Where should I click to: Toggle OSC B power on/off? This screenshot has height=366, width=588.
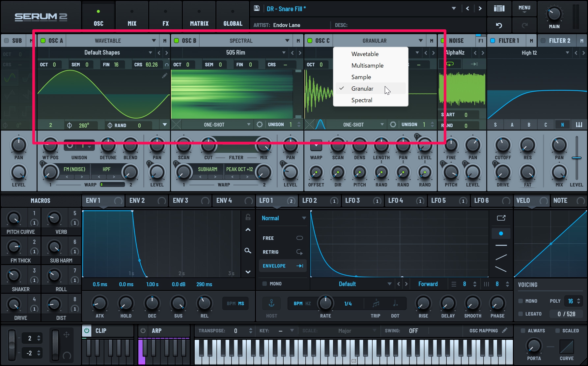(177, 41)
